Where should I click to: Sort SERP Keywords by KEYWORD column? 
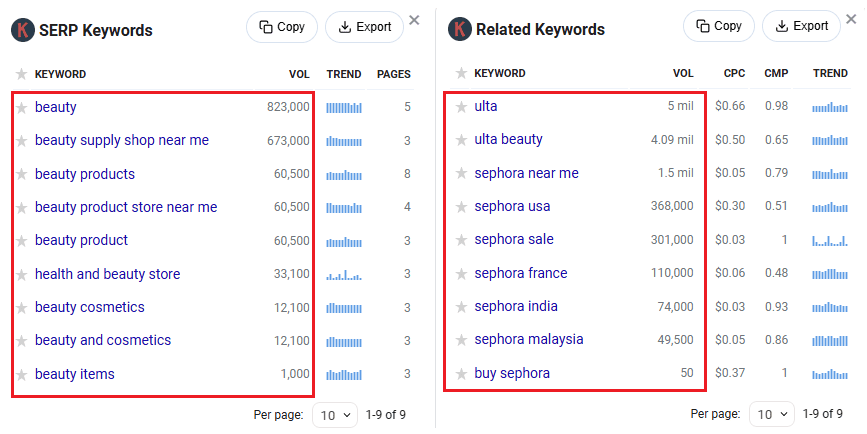(x=60, y=74)
